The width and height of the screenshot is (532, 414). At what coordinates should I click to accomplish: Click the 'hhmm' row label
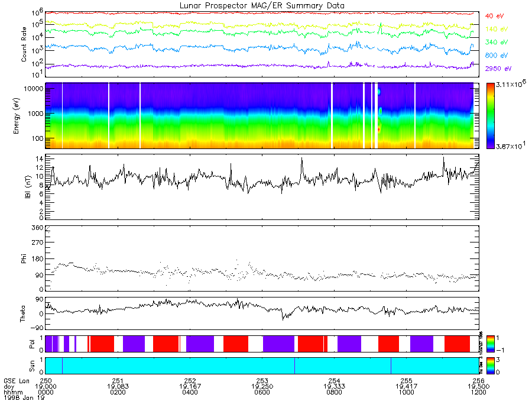(13, 392)
